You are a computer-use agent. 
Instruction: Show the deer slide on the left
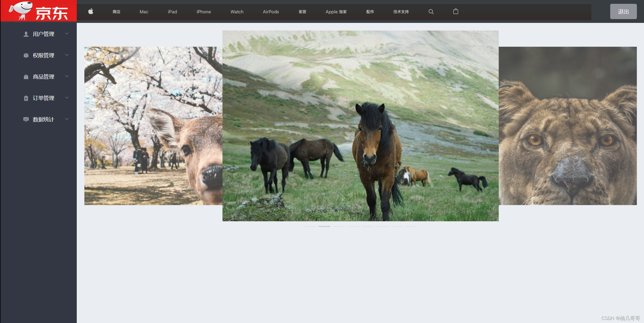153,126
